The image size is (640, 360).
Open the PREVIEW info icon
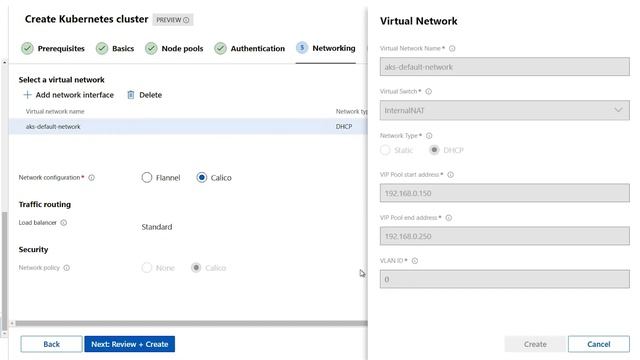[186, 20]
